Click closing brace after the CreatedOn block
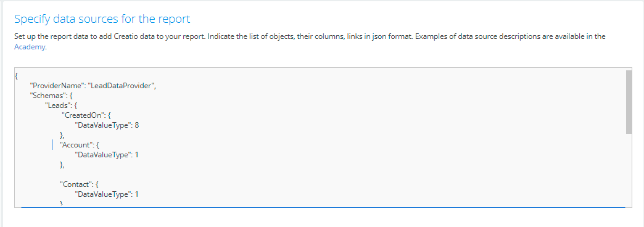Image resolution: width=644 pixels, height=227 pixels. click(63, 135)
